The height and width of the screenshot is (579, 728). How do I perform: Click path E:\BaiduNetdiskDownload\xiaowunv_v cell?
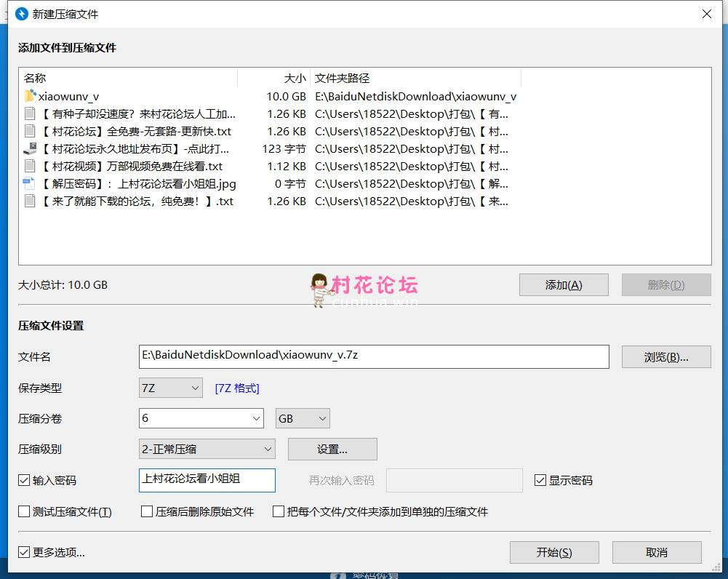[415, 97]
